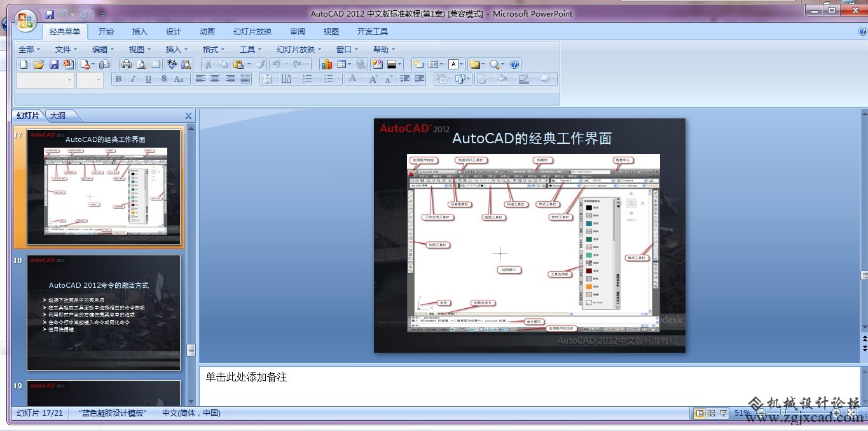Switch to the 动画 ribbon tab

coord(207,31)
